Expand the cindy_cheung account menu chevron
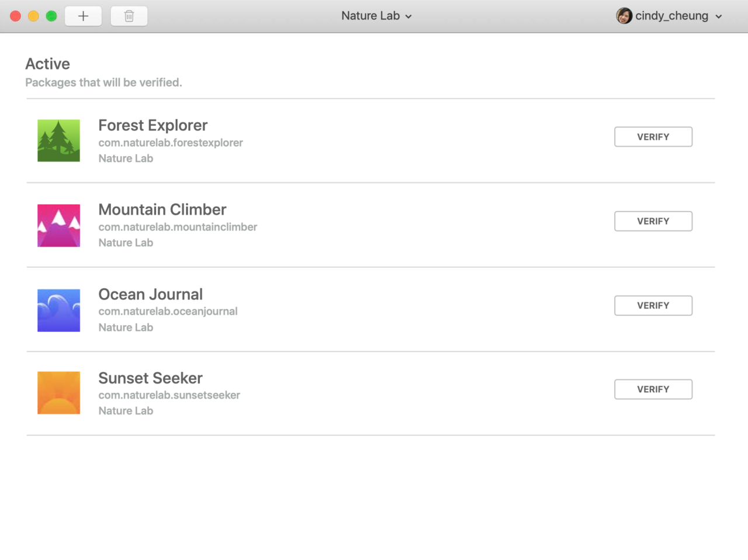 pyautogui.click(x=719, y=16)
